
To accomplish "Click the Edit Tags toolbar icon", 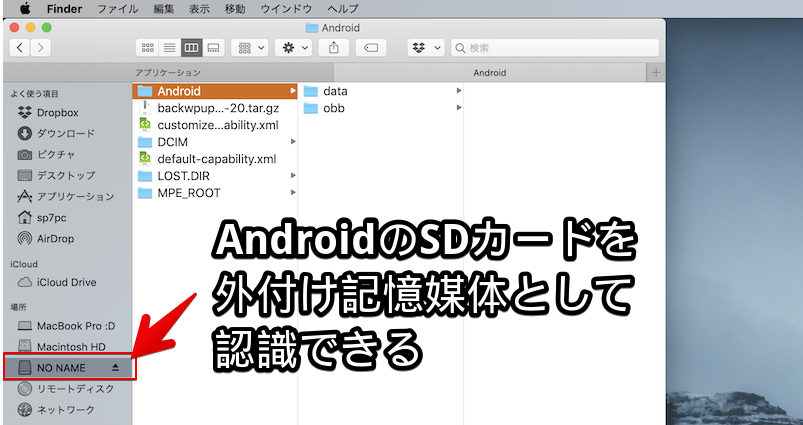I will click(x=371, y=47).
